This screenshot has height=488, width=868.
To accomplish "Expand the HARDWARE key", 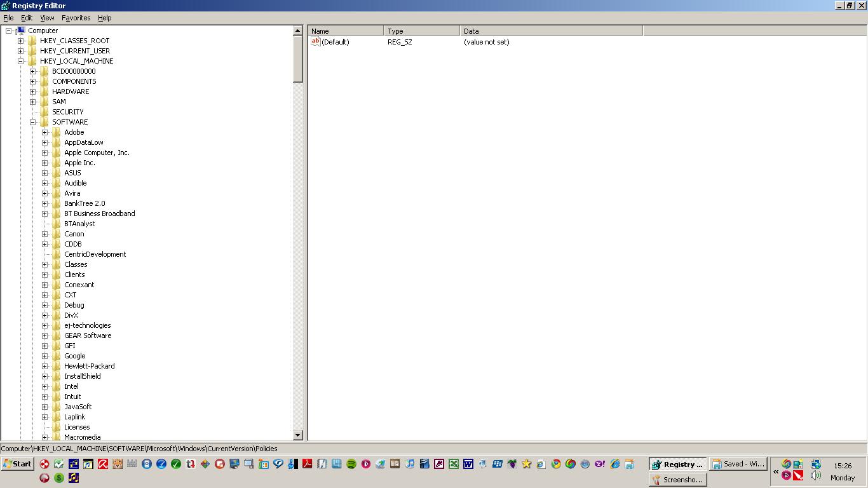I will tap(33, 91).
